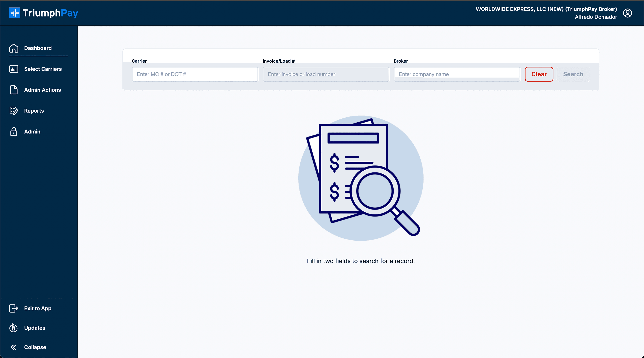Open the Updates label
The height and width of the screenshot is (358, 644).
(35, 328)
